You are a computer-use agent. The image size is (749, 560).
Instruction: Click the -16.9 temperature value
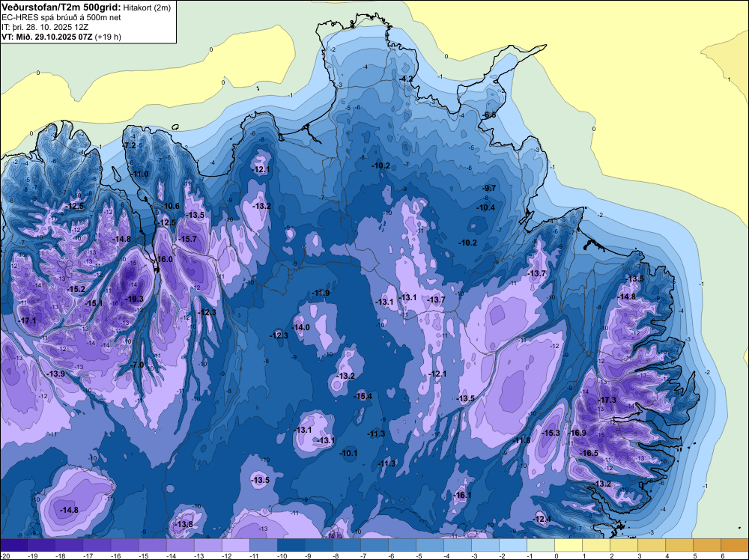577,433
